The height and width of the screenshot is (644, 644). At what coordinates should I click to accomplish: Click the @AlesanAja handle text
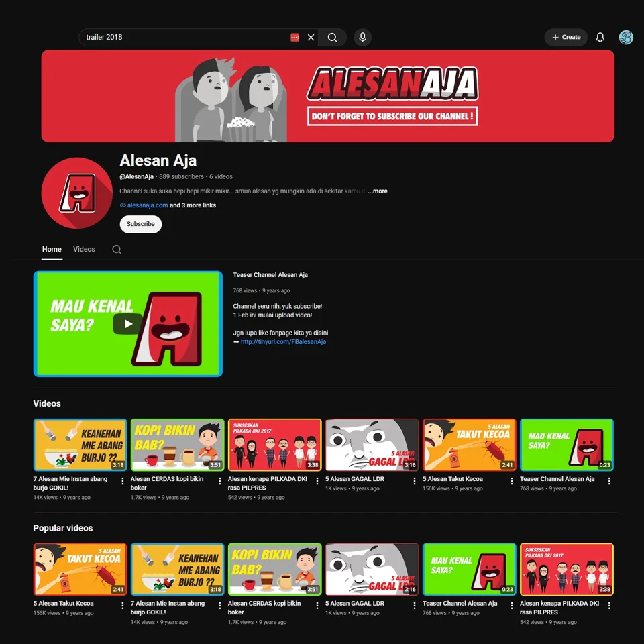click(136, 176)
